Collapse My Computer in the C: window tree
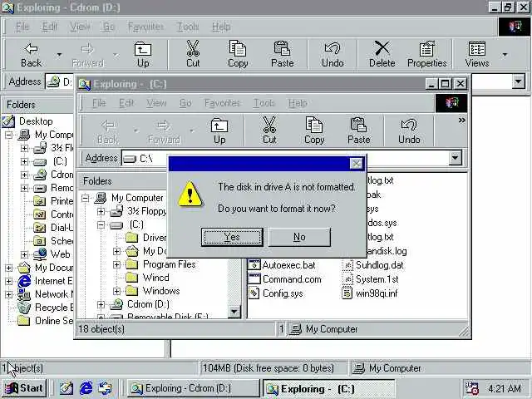532x399 pixels. 85,198
